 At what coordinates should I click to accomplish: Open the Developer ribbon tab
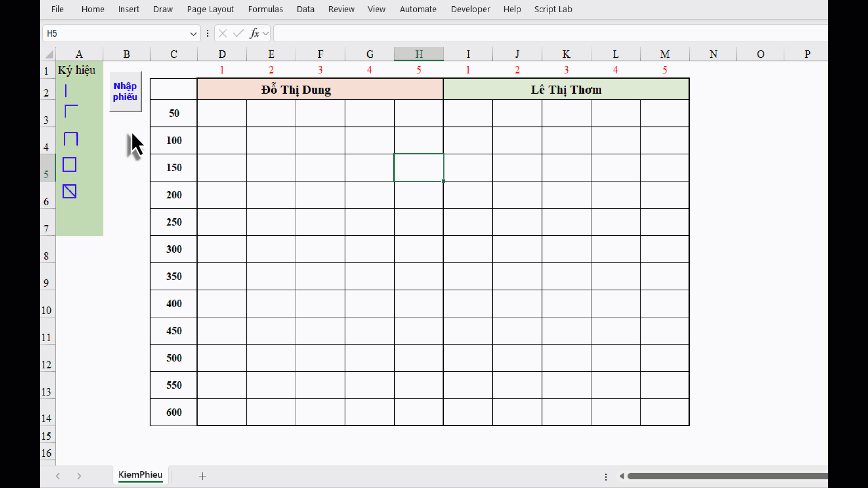[470, 9]
